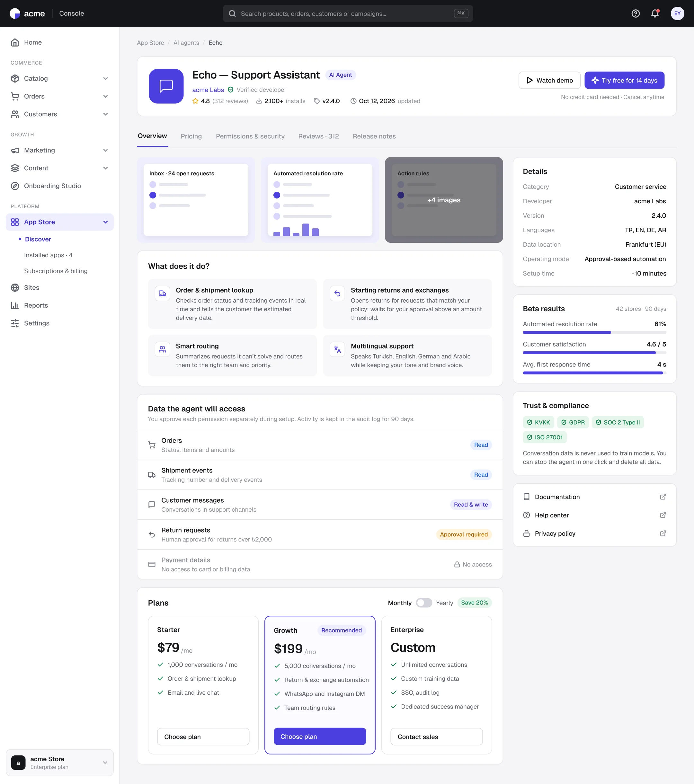694x784 pixels.
Task: Choose the Starter plan button
Action: point(203,737)
